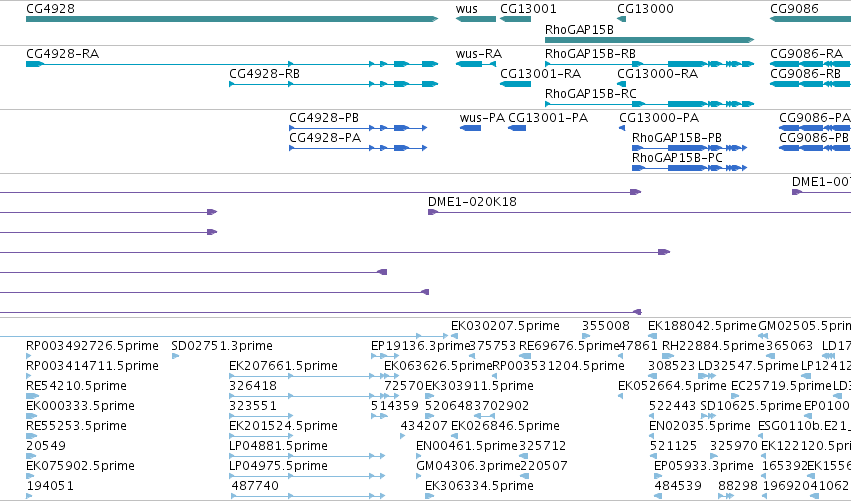Select the EN00461.5prime EST label
851x501 pixels.
click(467, 446)
